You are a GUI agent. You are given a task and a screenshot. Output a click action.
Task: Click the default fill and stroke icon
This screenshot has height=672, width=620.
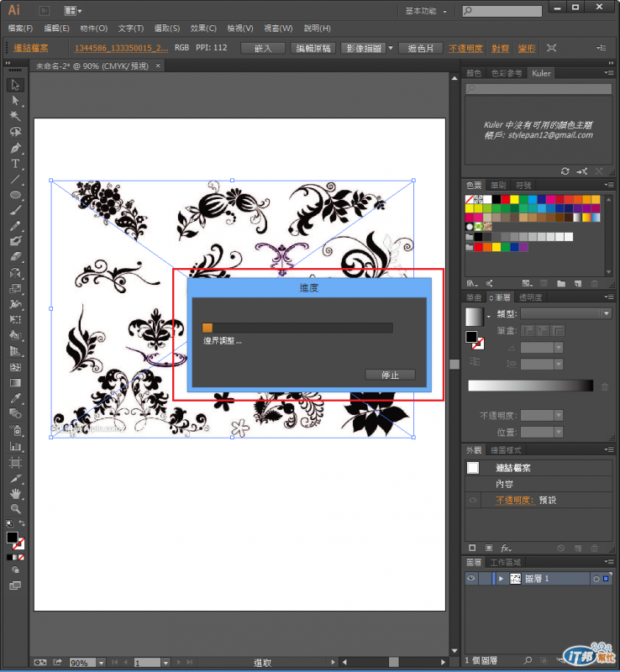[9, 523]
